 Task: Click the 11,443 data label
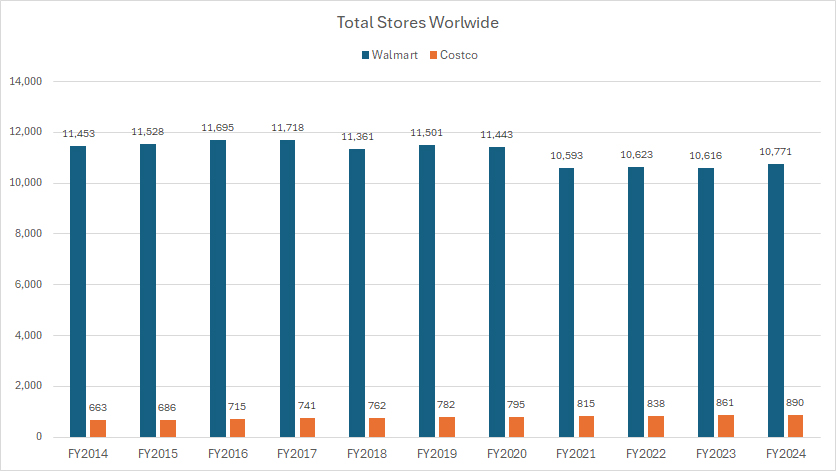[496, 135]
